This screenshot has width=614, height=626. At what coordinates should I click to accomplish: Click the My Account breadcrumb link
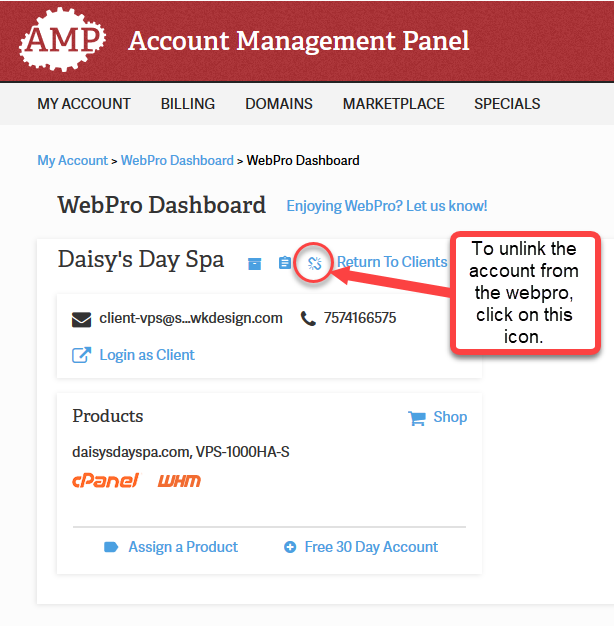72,160
